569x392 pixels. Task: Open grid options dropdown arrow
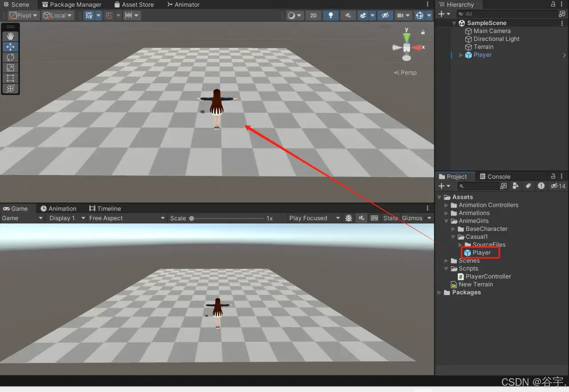98,16
